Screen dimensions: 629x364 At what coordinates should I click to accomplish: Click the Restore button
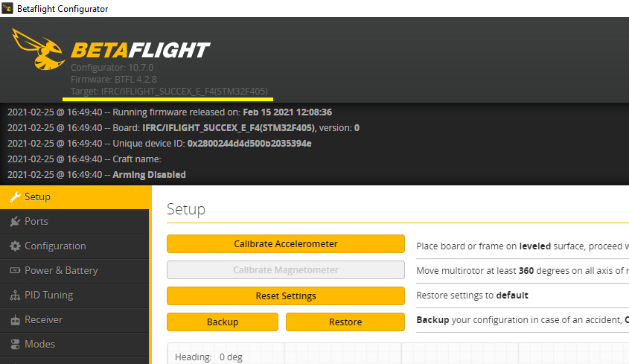click(345, 322)
